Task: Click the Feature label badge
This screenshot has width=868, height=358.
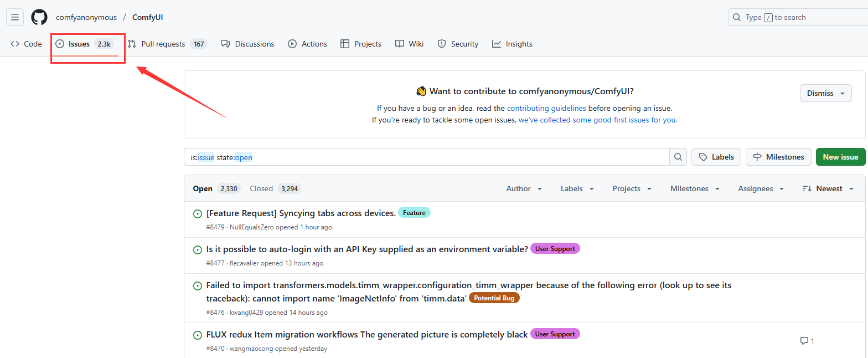Action: 414,212
